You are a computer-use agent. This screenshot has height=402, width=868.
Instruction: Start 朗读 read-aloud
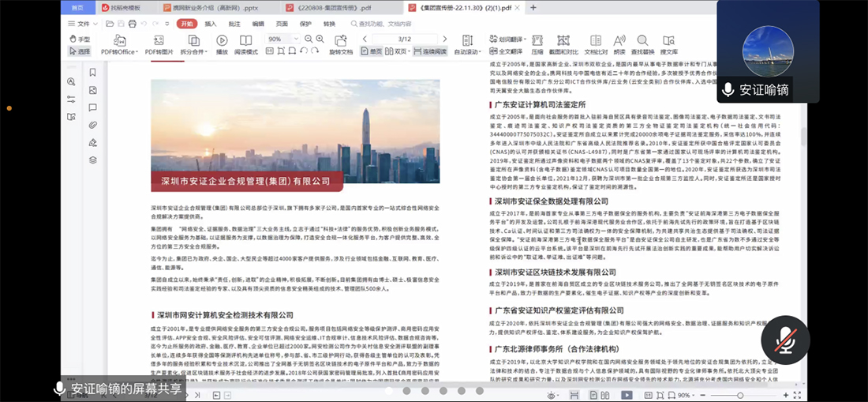[x=619, y=45]
